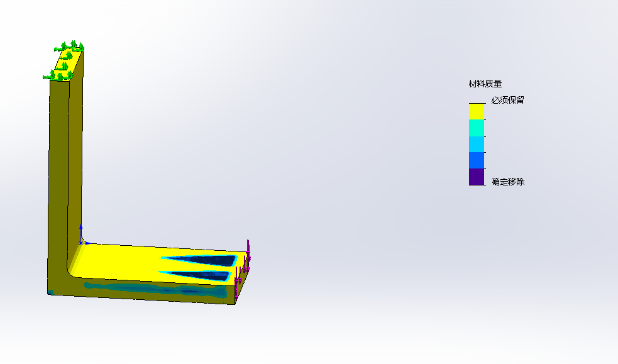Click the blue origin triad at inner corner
618x364 pixels.
tap(81, 241)
